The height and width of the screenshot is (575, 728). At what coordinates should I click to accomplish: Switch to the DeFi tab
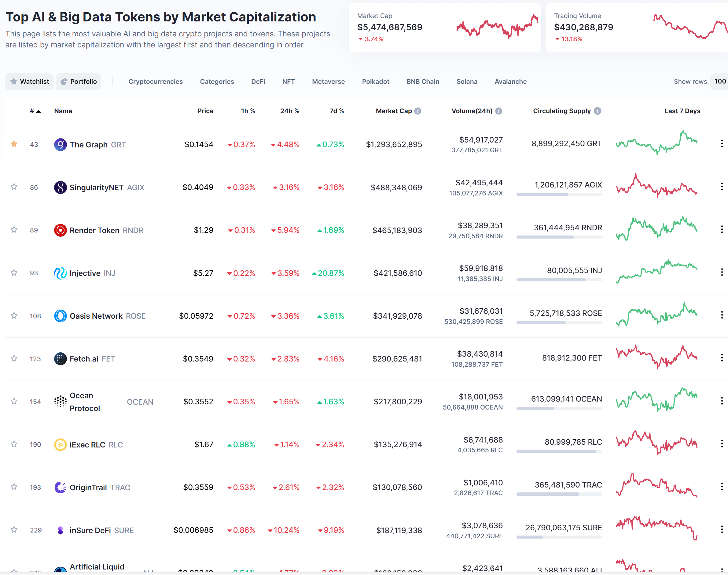point(258,81)
